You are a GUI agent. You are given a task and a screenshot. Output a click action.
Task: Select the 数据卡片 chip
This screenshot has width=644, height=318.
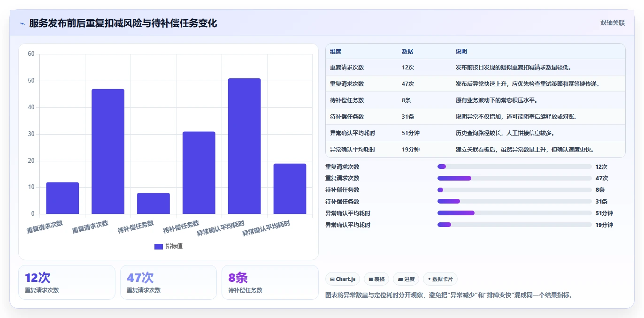(440, 279)
